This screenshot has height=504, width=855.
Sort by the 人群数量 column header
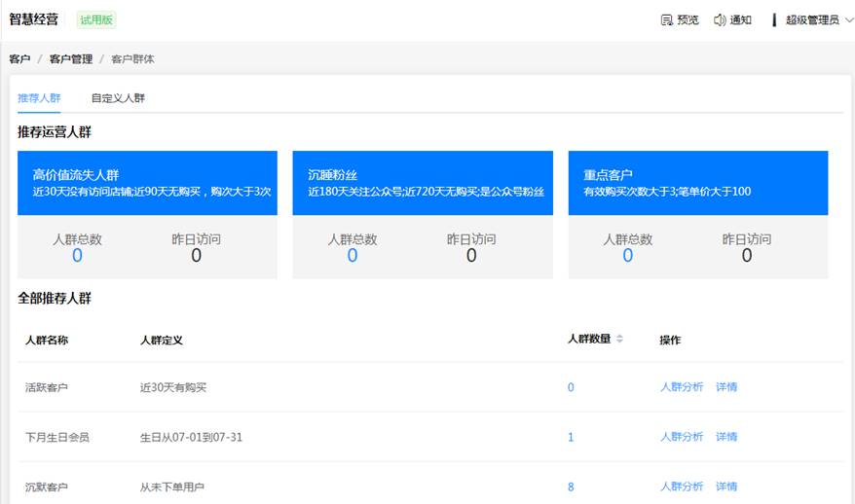(x=589, y=339)
